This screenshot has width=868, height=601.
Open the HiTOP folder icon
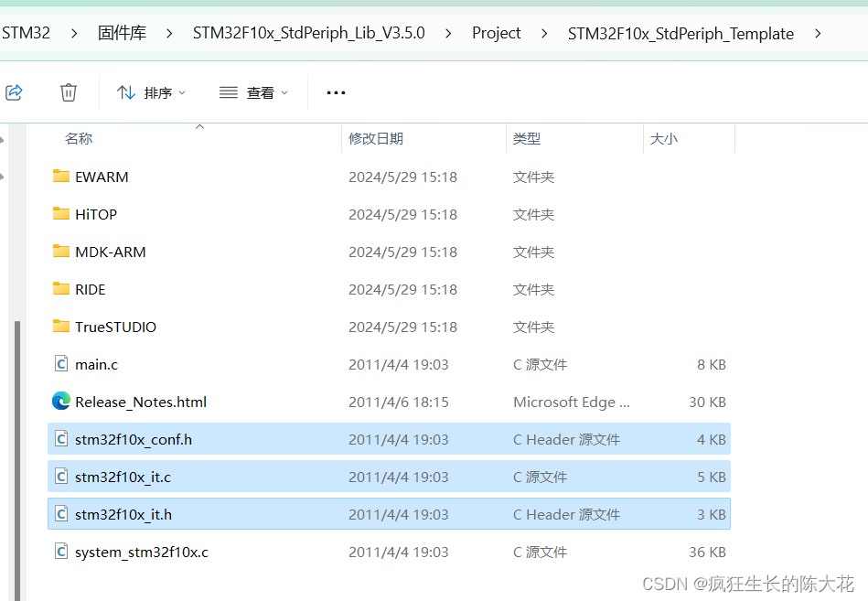coord(60,214)
